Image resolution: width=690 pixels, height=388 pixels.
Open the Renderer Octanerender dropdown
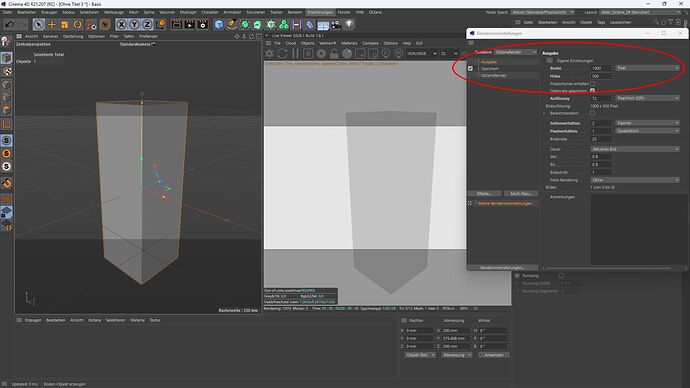click(x=516, y=52)
